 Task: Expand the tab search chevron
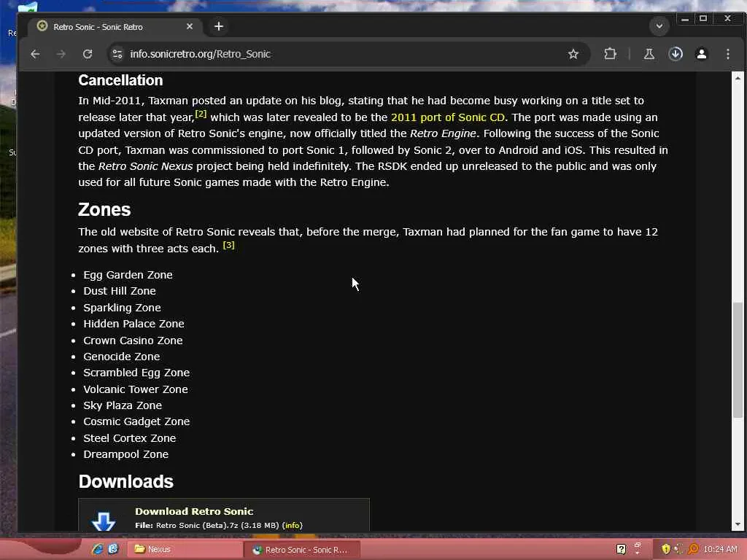pyautogui.click(x=659, y=26)
